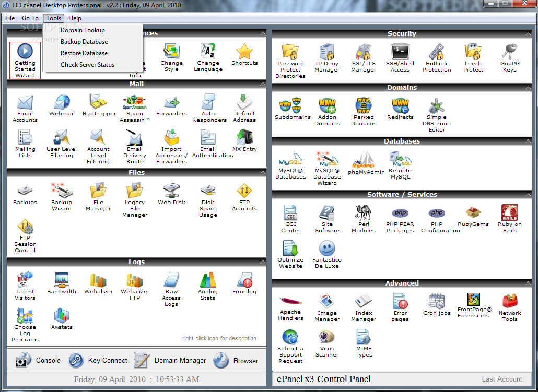Open Change Style
Image resolution: width=538 pixels, height=392 pixels.
[171, 57]
